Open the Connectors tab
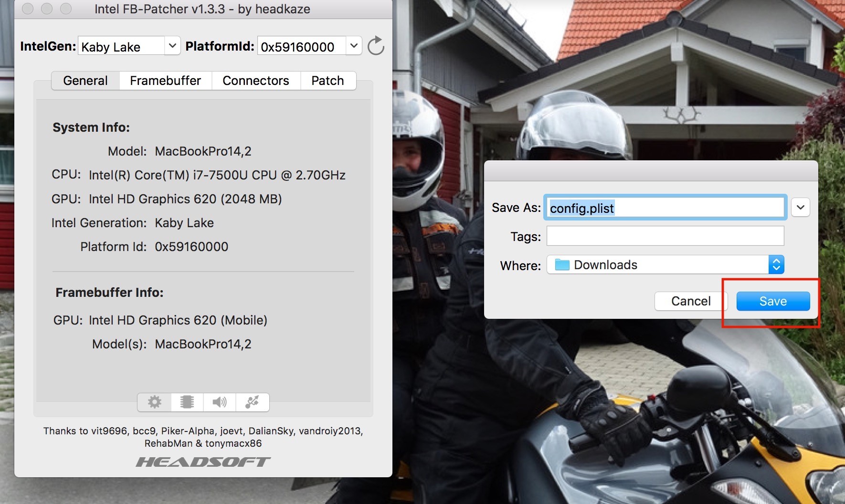Viewport: 845px width, 504px height. (255, 81)
